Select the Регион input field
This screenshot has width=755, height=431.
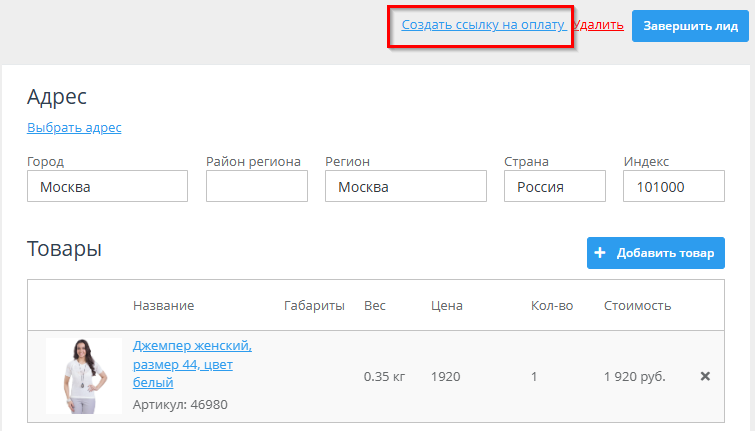[406, 187]
